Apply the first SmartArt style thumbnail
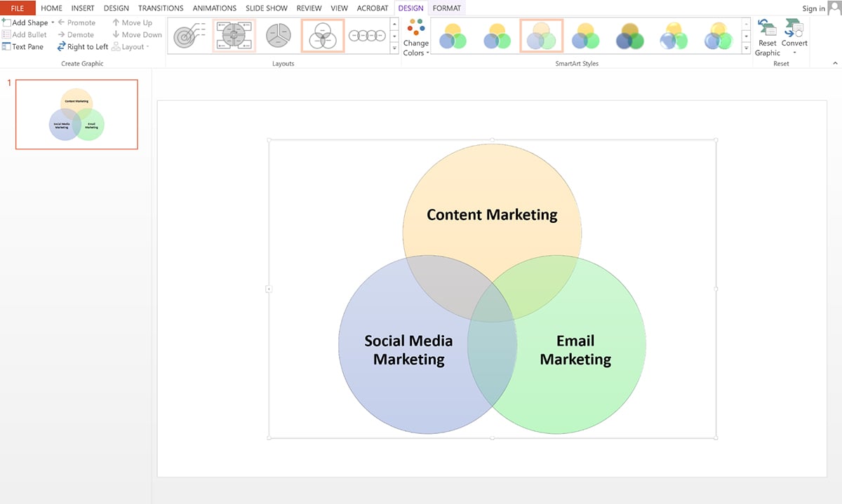This screenshot has height=504, width=842. [x=453, y=35]
